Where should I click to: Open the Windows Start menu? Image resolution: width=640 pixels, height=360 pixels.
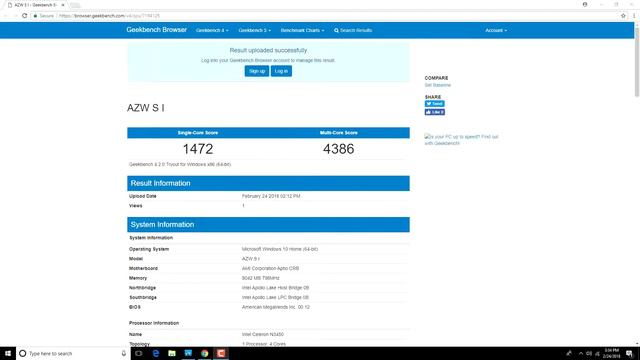pyautogui.click(x=8, y=353)
